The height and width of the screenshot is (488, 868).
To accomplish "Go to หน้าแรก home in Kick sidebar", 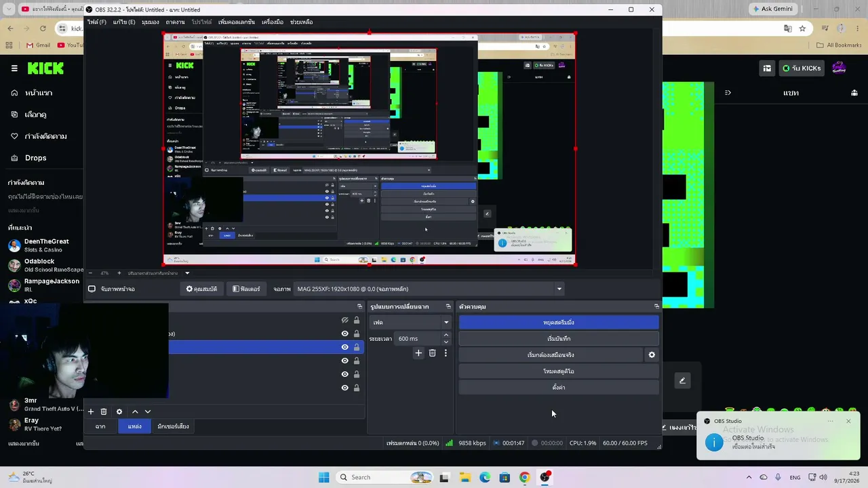I will [x=39, y=93].
